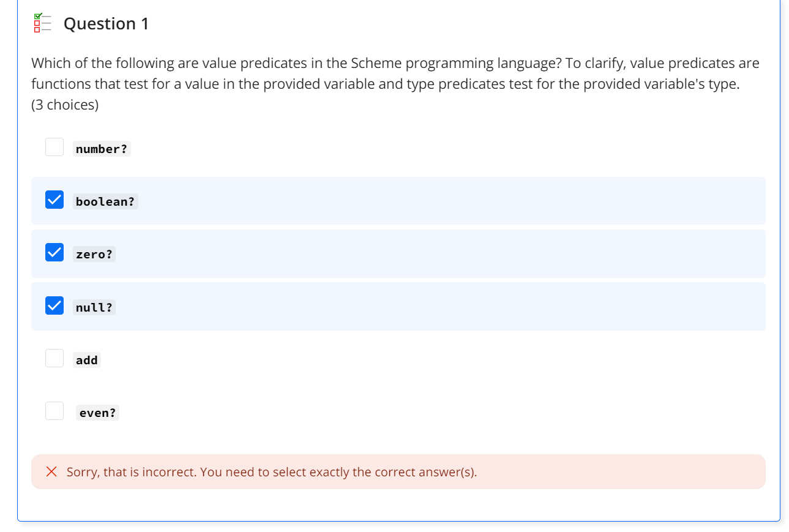Uncheck the zero? answer option
The image size is (789, 532).
click(54, 252)
